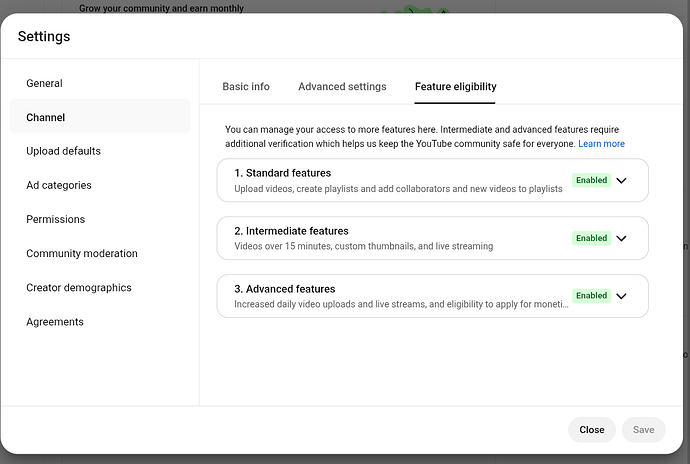Click Enabled badge for Standard features
690x464 pixels.
click(591, 180)
